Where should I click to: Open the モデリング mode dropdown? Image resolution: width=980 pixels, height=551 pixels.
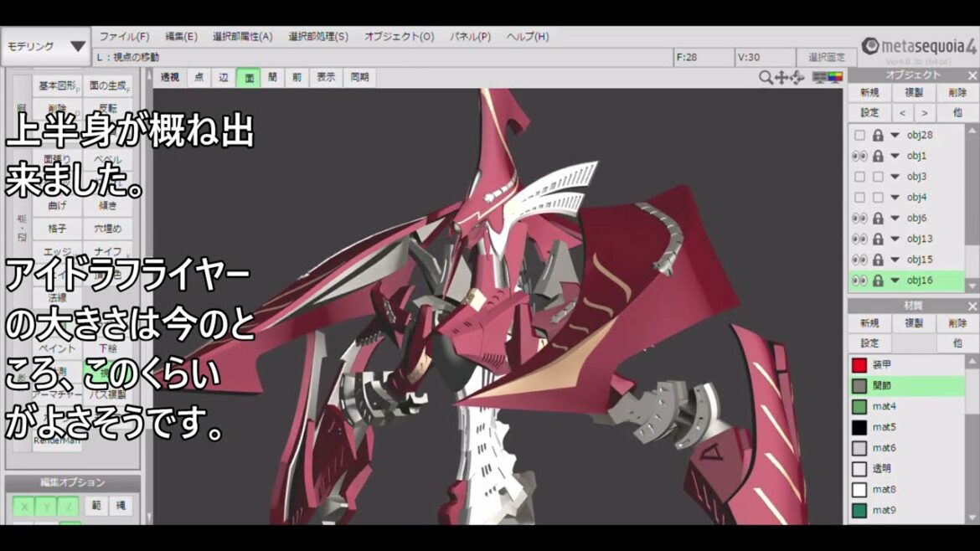(x=46, y=46)
